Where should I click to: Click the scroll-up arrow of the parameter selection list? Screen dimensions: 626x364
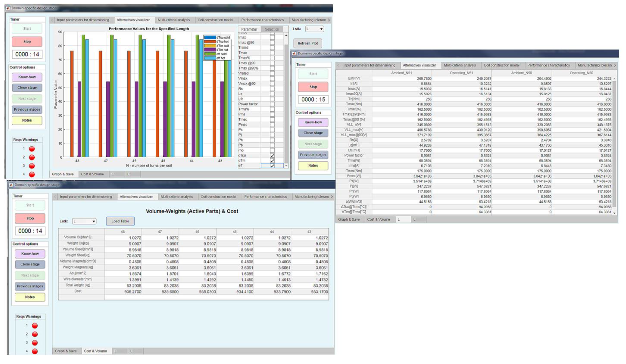(x=286, y=35)
